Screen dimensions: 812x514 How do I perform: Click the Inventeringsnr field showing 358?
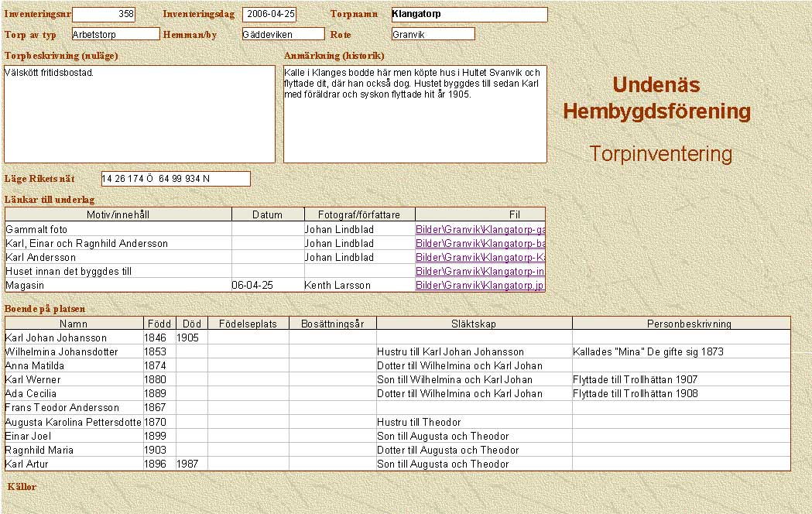coord(103,15)
